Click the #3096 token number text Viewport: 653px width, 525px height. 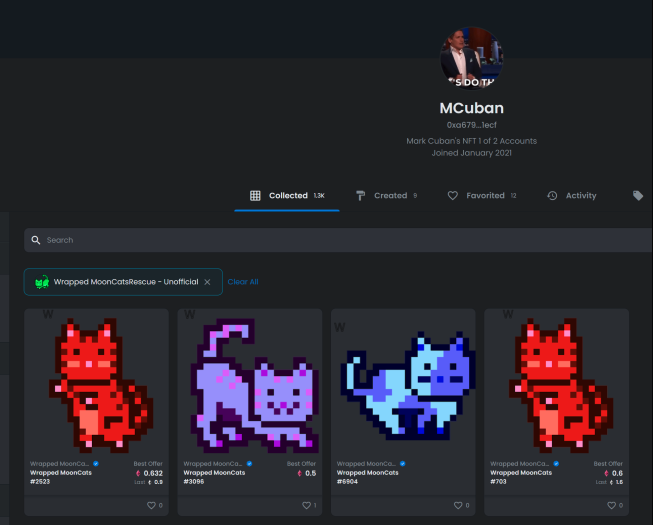coord(194,482)
